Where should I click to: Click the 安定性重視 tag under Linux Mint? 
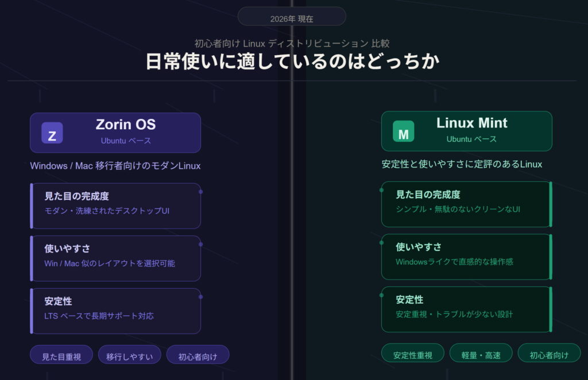tap(413, 354)
